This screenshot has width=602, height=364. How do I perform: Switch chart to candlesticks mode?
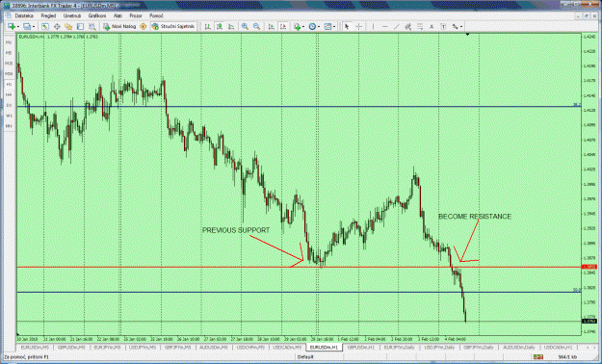pos(220,27)
